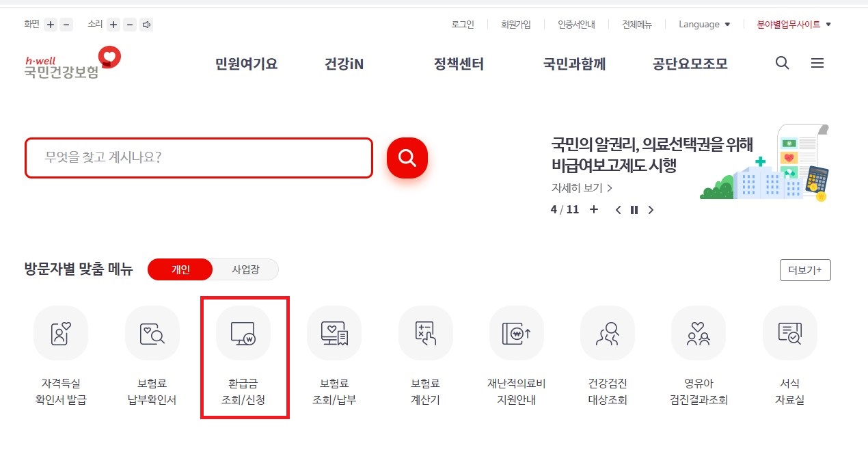Click the 무엇을 찾고 계시나요 search field
The image size is (868, 452).
click(198, 157)
